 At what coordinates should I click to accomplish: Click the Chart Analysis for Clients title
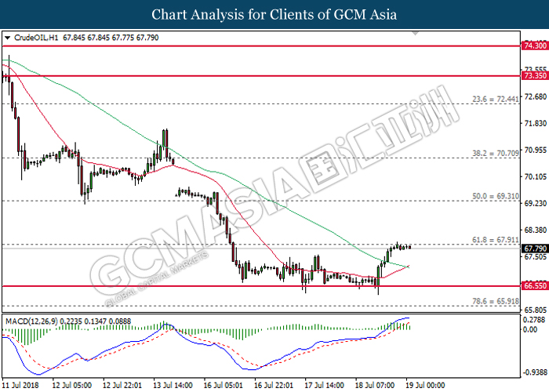coord(274,15)
